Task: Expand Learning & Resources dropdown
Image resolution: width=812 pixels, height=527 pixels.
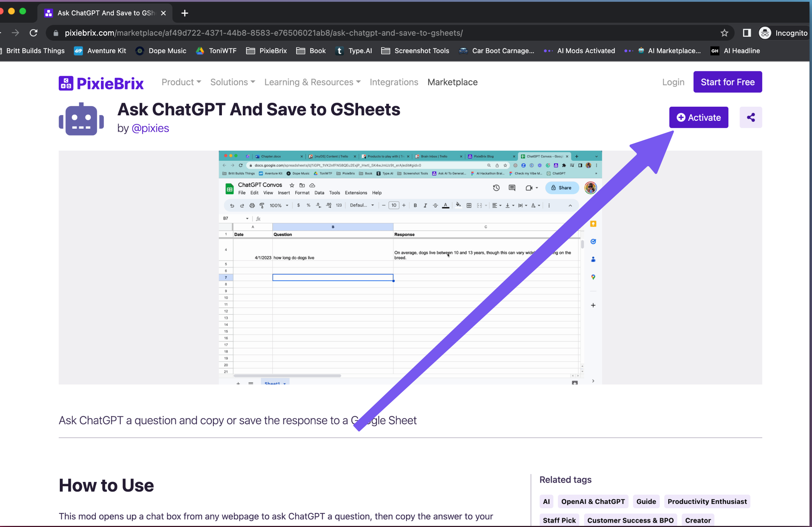Action: (x=312, y=82)
